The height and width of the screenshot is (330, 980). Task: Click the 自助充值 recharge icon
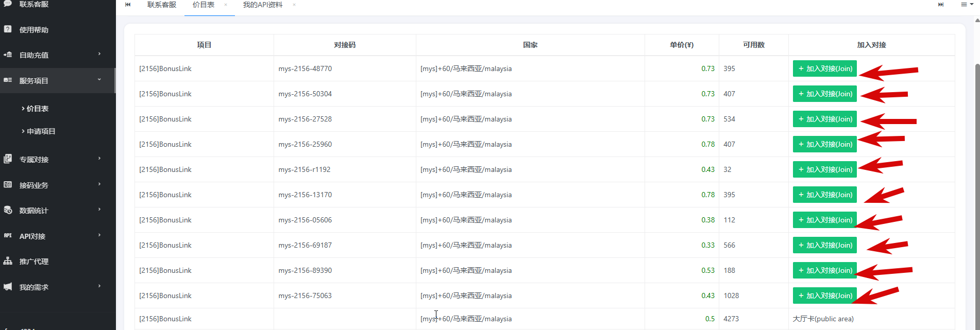pyautogui.click(x=8, y=55)
